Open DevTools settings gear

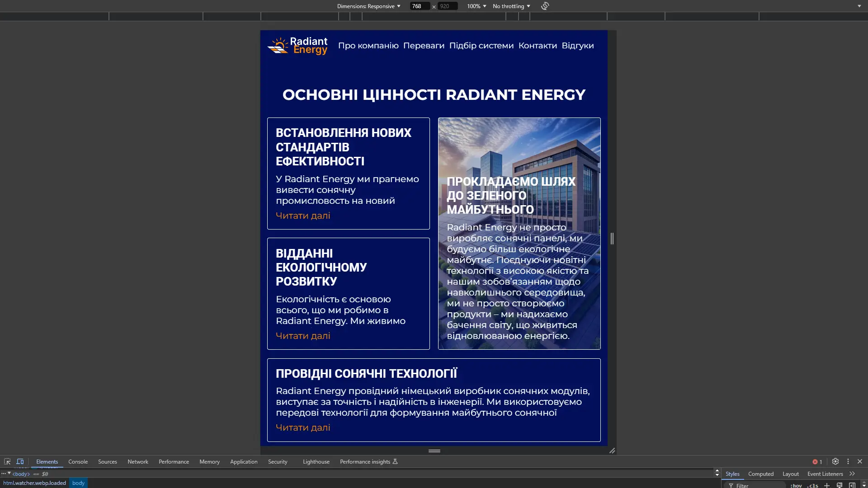click(835, 461)
